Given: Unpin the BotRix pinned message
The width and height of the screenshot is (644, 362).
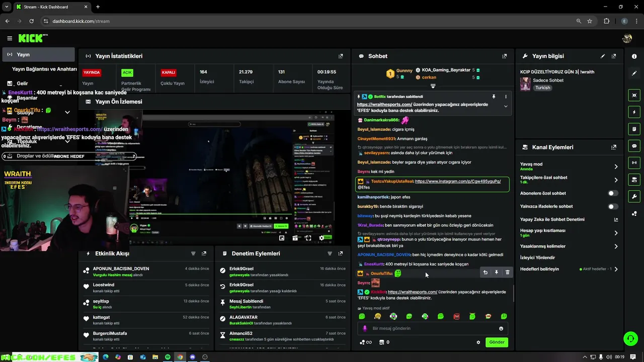Looking at the screenshot, I should (x=494, y=97).
